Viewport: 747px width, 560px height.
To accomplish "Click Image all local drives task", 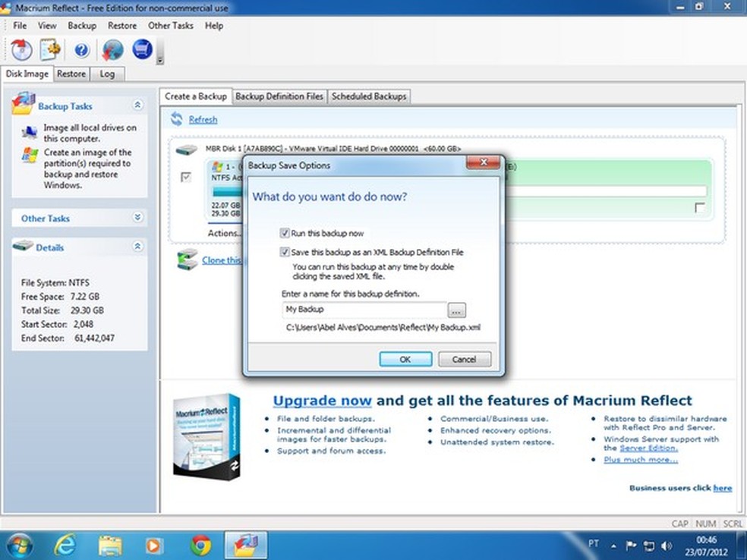I will click(90, 133).
